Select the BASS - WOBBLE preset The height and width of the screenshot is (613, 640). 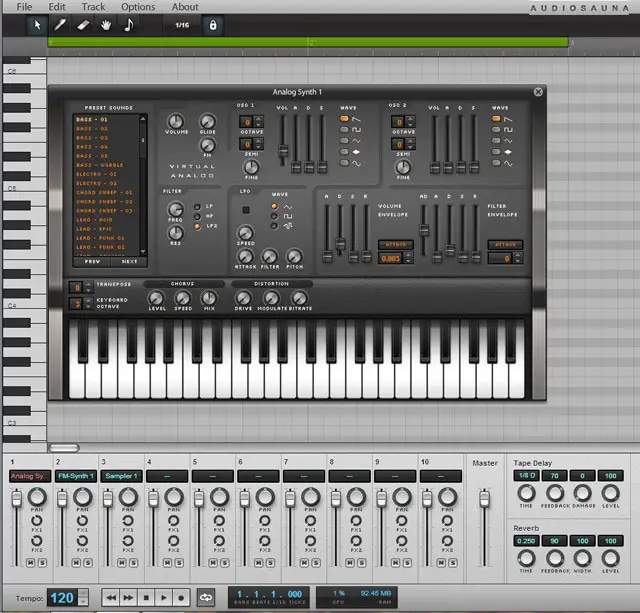(x=100, y=165)
